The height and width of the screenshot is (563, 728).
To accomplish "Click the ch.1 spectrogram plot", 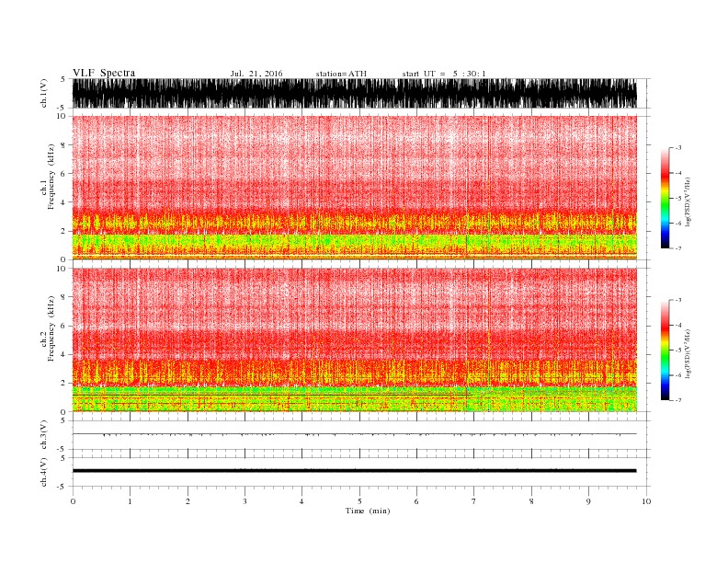I will click(354, 188).
